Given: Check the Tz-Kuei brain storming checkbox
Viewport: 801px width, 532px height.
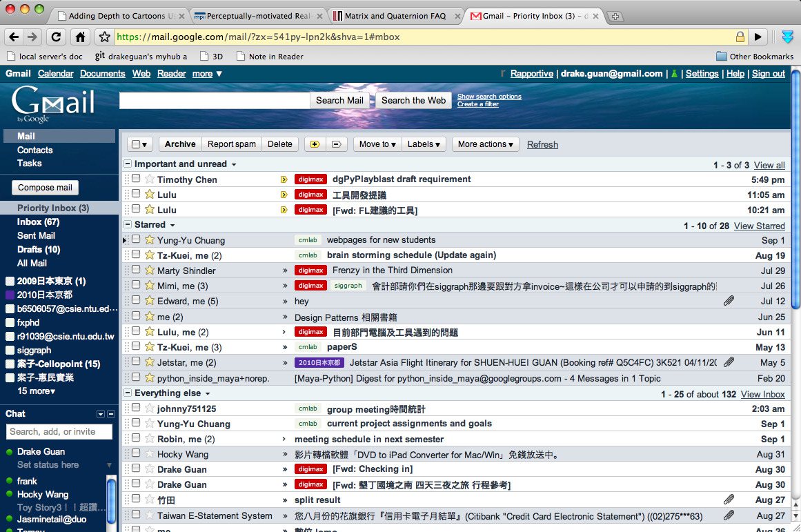Looking at the screenshot, I should [136, 254].
